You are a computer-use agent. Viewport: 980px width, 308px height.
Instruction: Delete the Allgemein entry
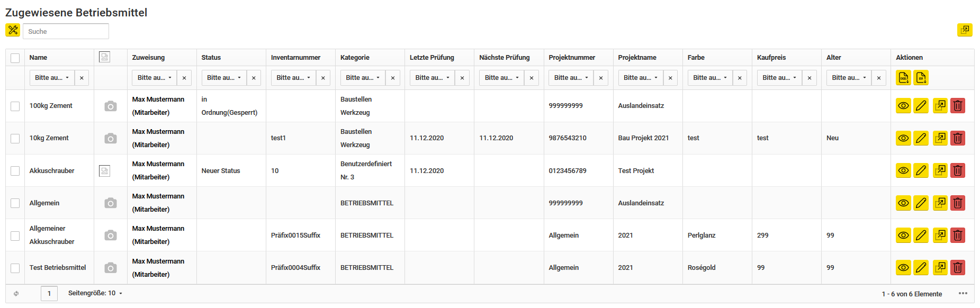(958, 203)
